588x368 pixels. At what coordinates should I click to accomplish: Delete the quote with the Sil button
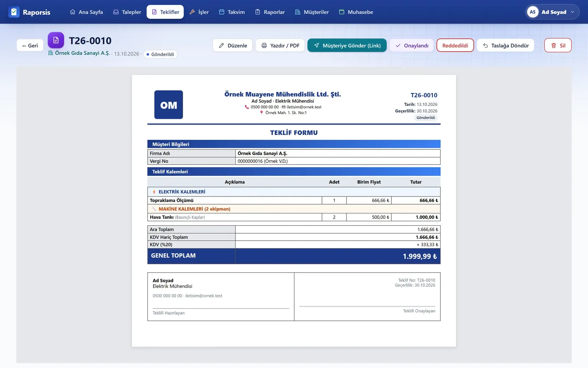558,45
